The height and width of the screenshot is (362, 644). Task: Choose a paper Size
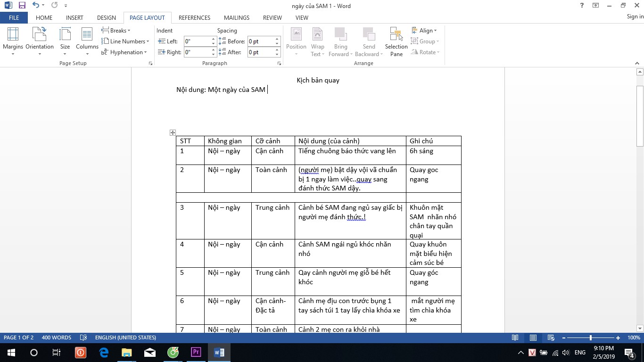coord(65,41)
